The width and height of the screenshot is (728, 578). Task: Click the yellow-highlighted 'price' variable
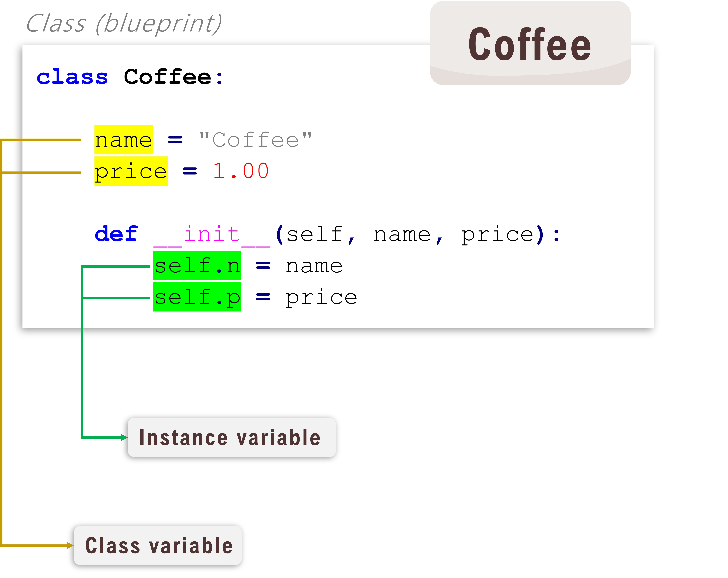pyautogui.click(x=131, y=171)
